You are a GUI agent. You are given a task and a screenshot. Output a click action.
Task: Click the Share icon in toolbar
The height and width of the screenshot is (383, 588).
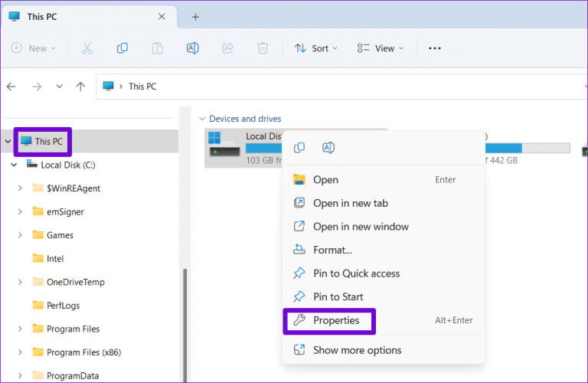227,47
